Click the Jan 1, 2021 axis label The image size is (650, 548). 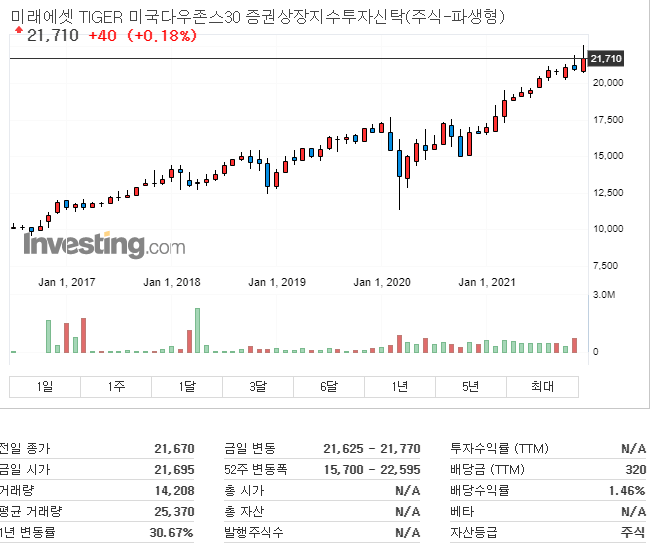[x=487, y=282]
